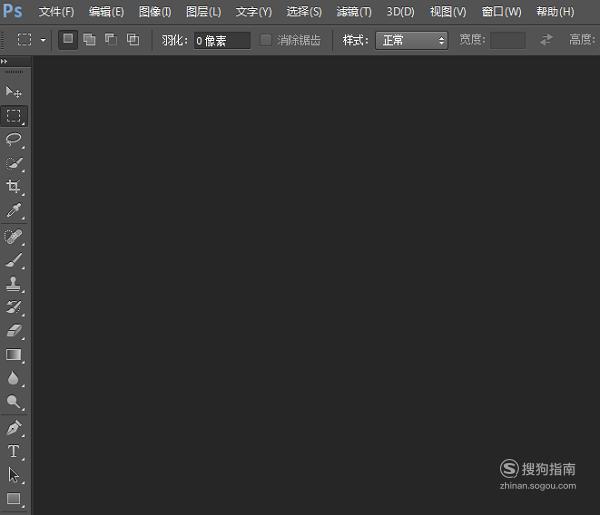This screenshot has width=600, height=515.
Task: Select the History Brush tool
Action: (14, 307)
